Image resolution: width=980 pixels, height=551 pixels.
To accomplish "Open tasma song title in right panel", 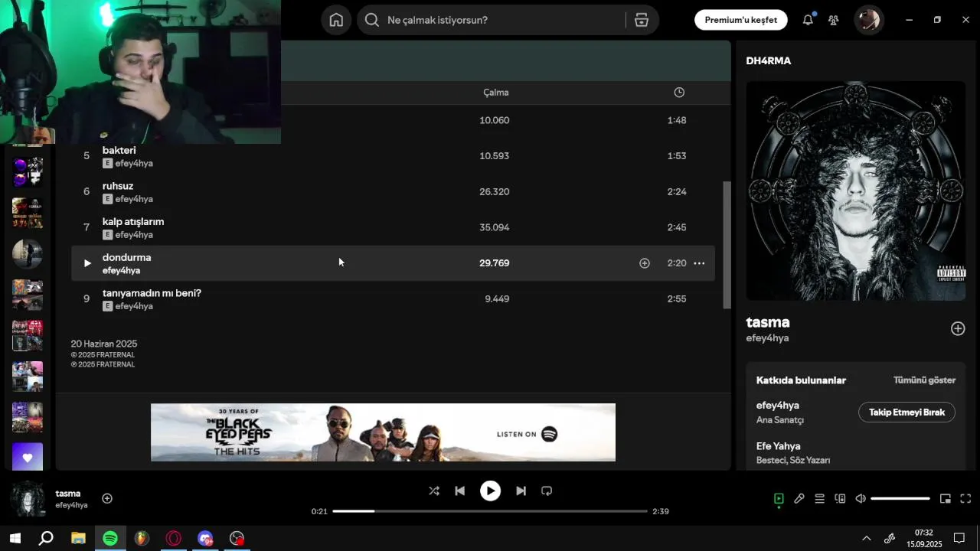I will click(768, 322).
